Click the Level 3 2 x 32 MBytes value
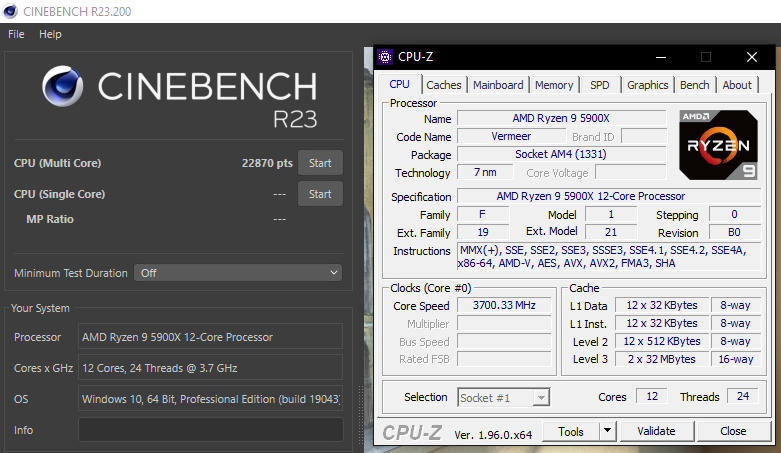This screenshot has height=453, width=781. point(662,359)
